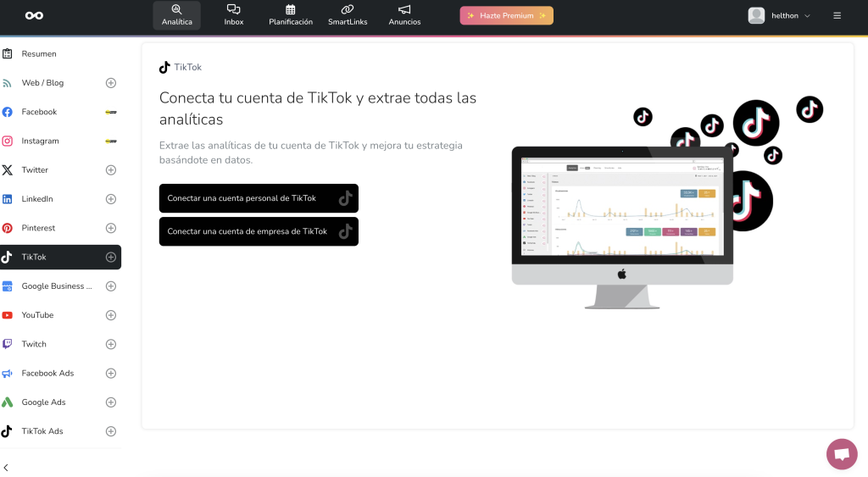Add a Twitch connection
Viewport: 868px width, 477px height.
tap(111, 344)
